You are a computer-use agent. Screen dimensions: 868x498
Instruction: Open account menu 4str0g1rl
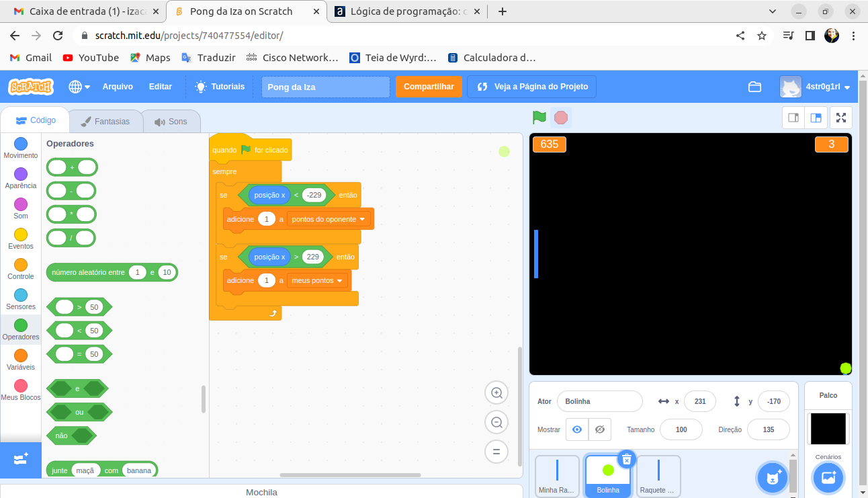point(815,87)
